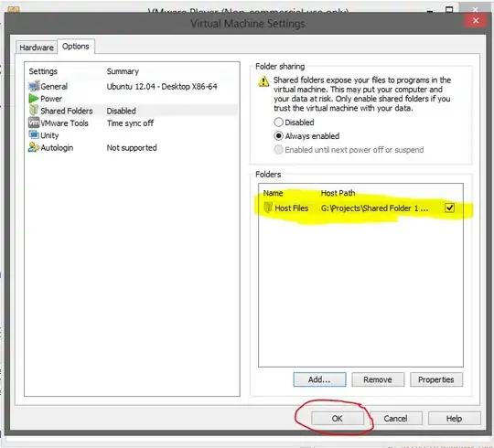Click the Name column header

click(x=273, y=193)
